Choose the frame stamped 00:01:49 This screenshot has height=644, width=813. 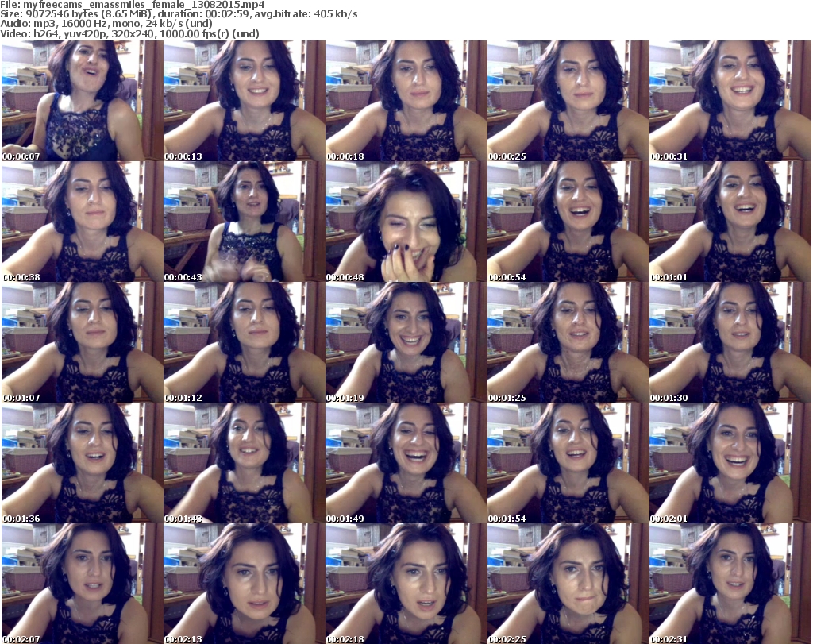406,462
